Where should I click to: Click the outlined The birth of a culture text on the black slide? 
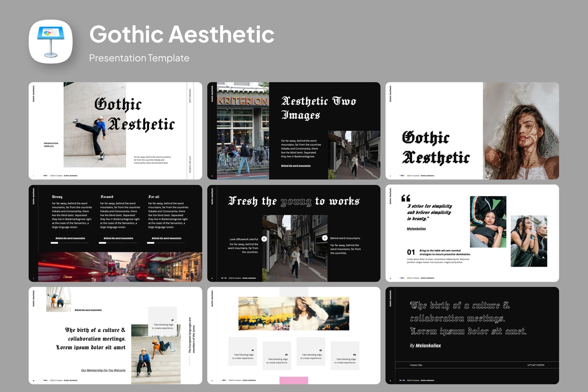(468, 318)
